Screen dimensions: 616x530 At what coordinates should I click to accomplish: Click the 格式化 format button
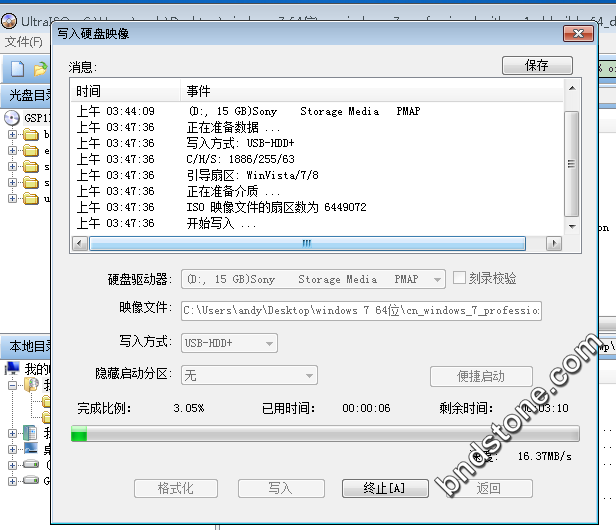point(176,488)
